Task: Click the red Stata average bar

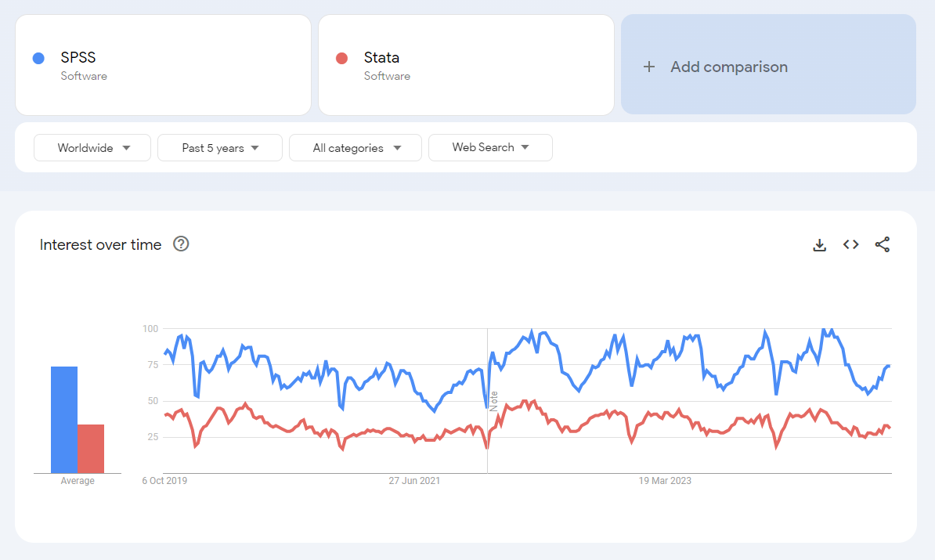Action: point(91,446)
